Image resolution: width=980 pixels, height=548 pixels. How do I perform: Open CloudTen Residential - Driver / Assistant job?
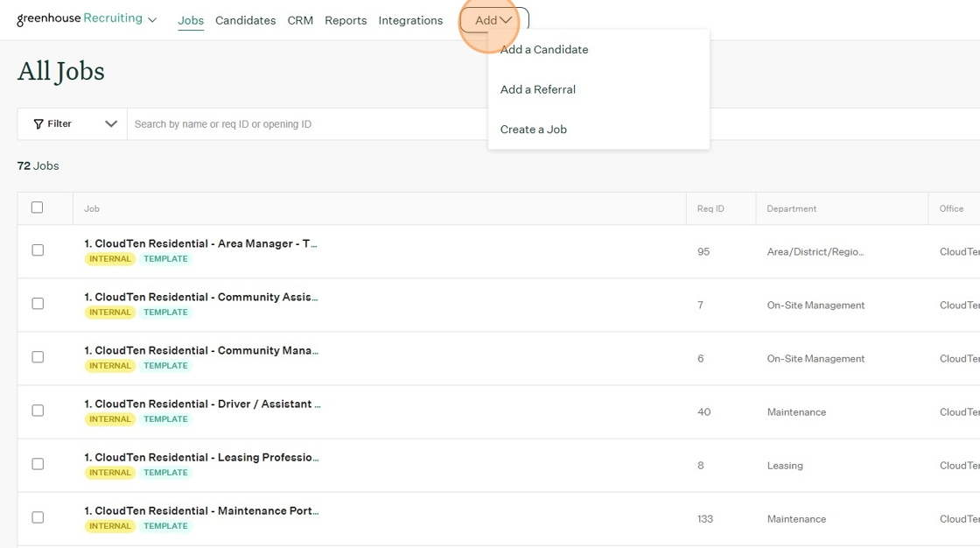coord(202,404)
